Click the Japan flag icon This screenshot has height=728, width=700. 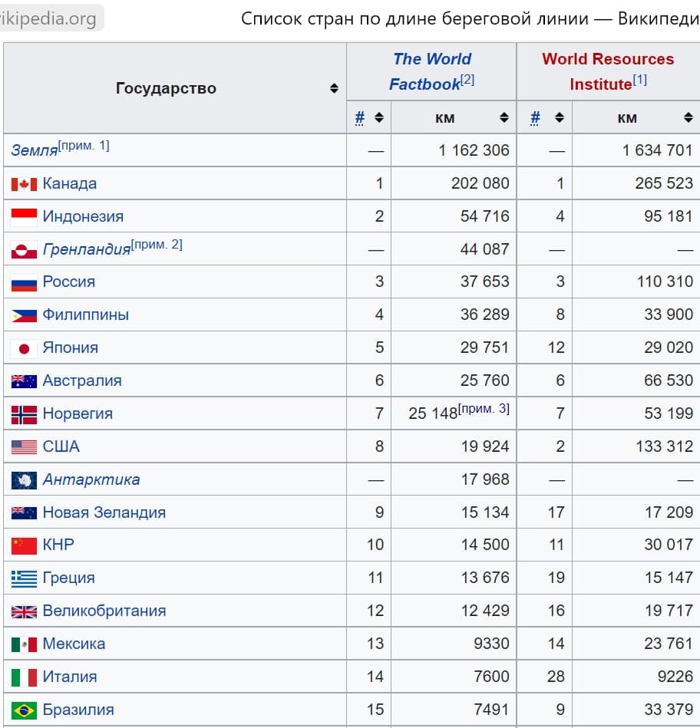pyautogui.click(x=24, y=348)
